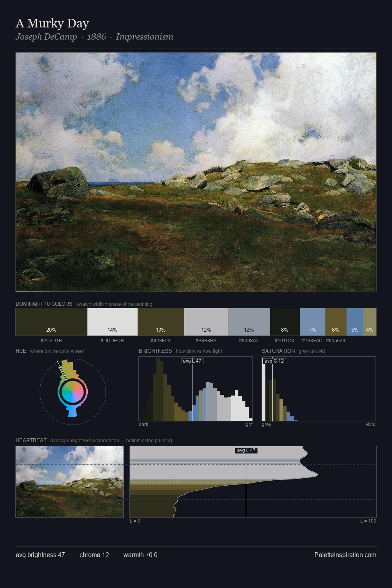
Task: Click the darkest olive swatch marked 20%
Action: 51,322
